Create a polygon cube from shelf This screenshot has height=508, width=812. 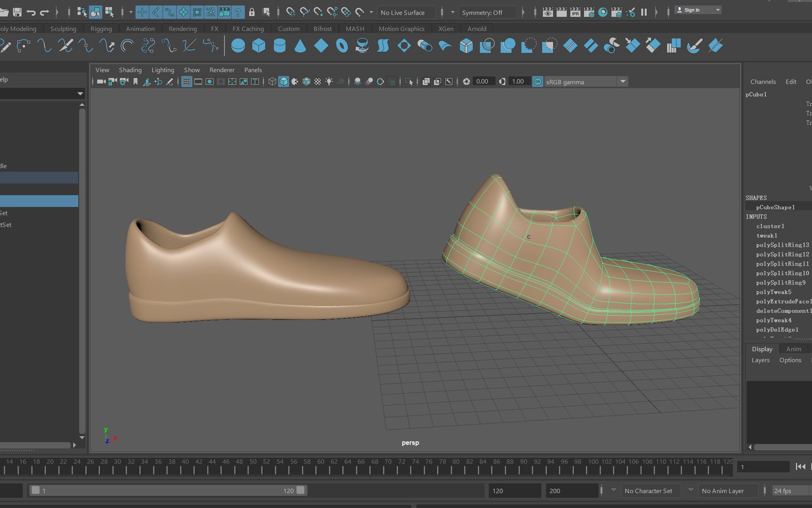pyautogui.click(x=259, y=46)
